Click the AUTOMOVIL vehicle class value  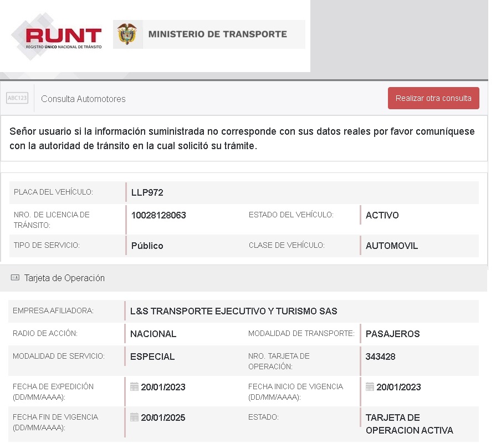point(392,246)
